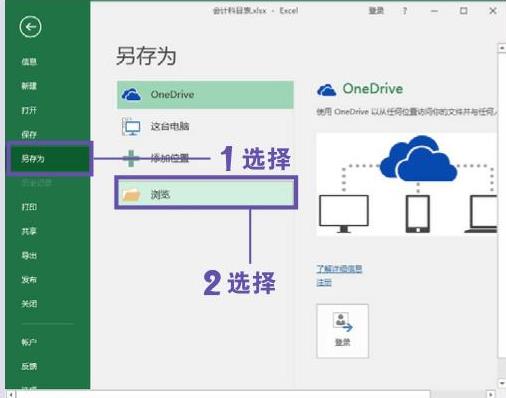506x398 pixels.
Task: Open the 打印 sidebar option
Action: coord(29,207)
